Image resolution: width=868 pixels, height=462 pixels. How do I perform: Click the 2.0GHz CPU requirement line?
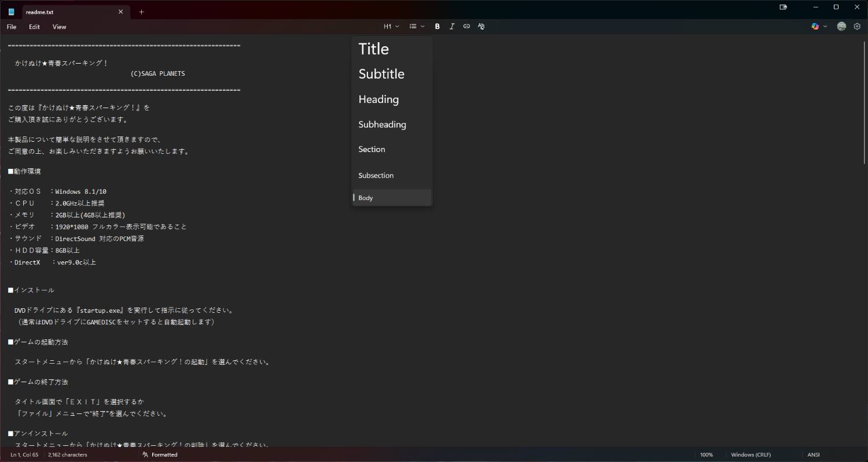pos(56,204)
